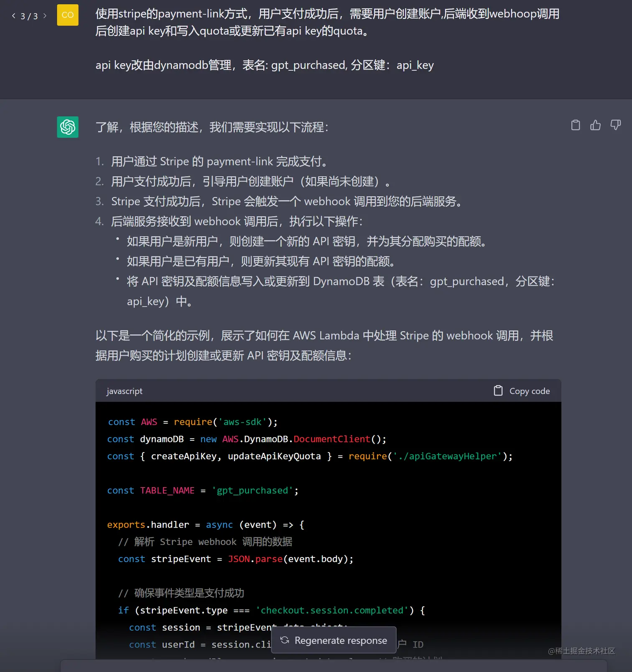Screen dimensions: 632x672
Task: Click the 'checkout.session.completed' condition line
Action: 272,610
